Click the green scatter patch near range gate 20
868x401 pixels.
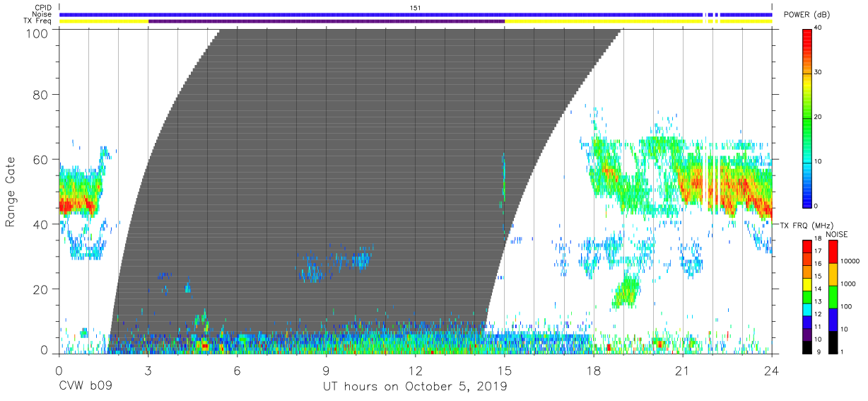coord(626,291)
